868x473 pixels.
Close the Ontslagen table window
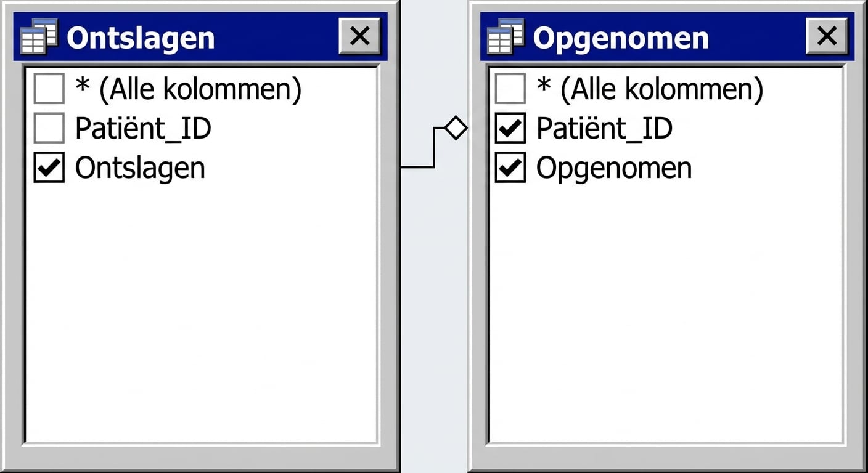pos(359,36)
